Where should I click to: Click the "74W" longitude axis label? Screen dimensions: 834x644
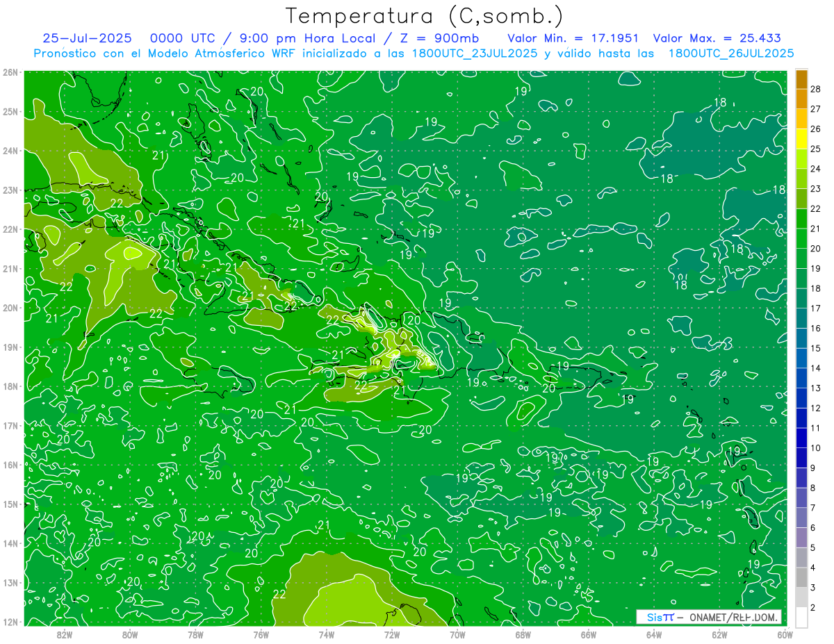[x=327, y=634]
